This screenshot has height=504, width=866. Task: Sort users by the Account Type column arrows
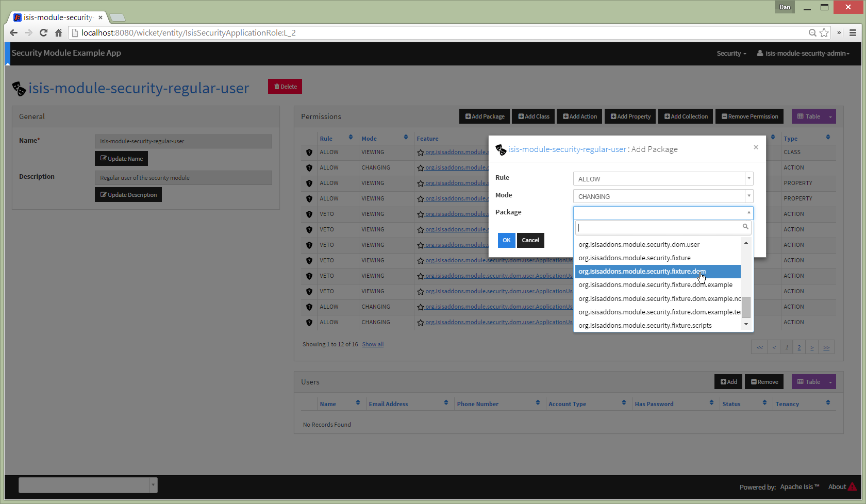pyautogui.click(x=624, y=402)
